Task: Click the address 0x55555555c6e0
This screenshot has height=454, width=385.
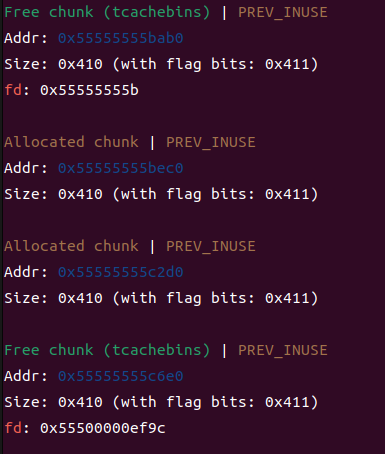Action: (x=120, y=376)
